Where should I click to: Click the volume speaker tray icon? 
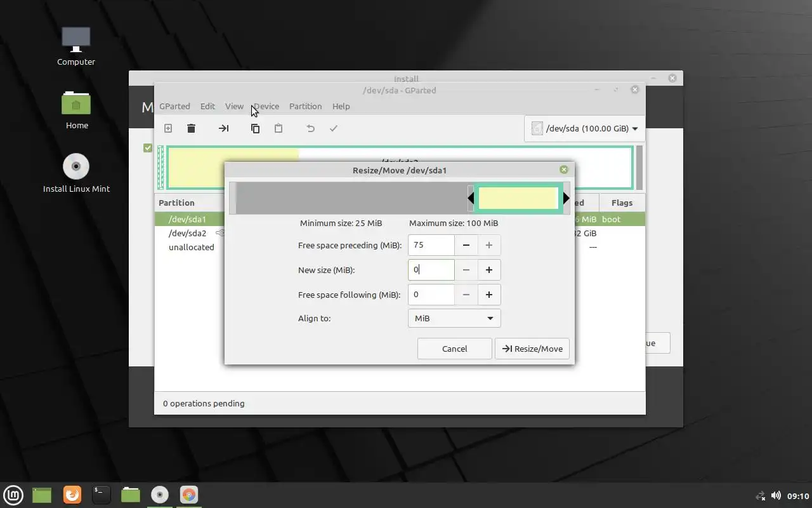(x=776, y=495)
